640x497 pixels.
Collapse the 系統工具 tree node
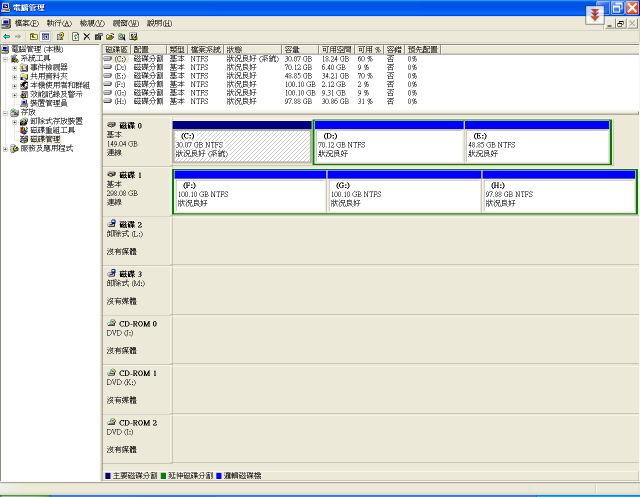coord(6,59)
